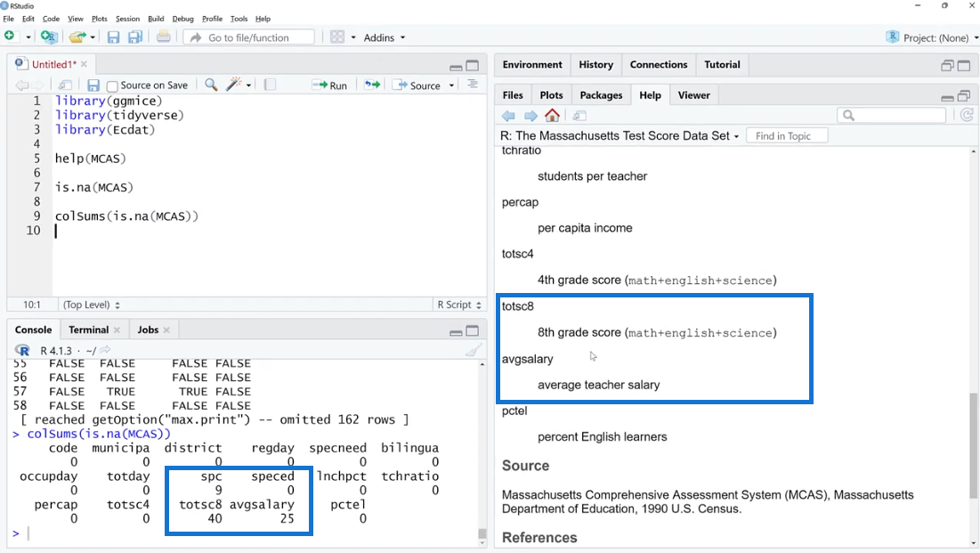Click the code tools magic wand
This screenshot has width=980, height=553.
(x=234, y=85)
